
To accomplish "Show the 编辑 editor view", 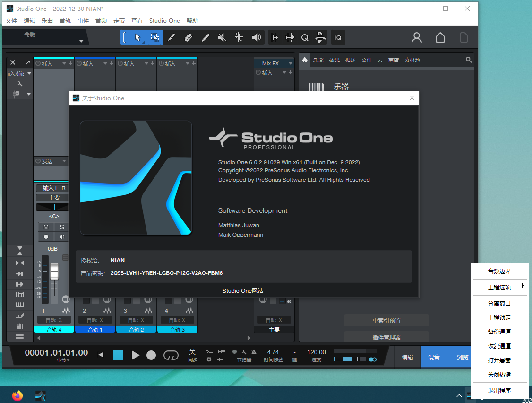I will [x=407, y=357].
